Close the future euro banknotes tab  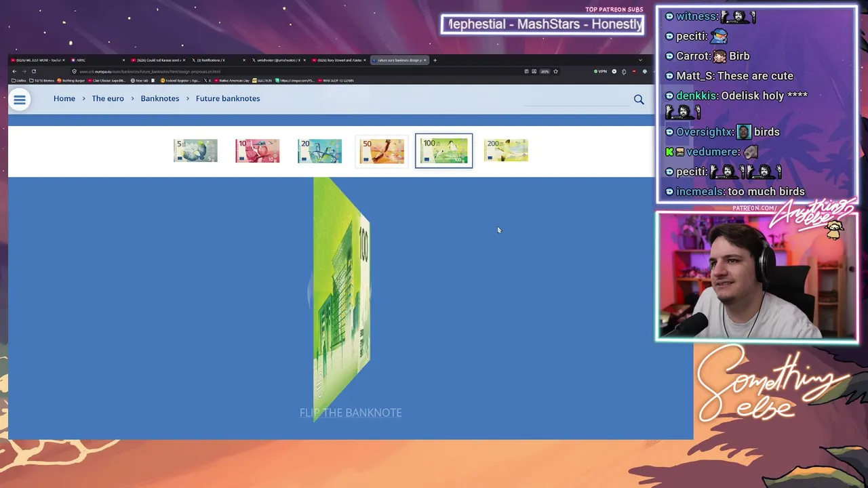(x=425, y=60)
